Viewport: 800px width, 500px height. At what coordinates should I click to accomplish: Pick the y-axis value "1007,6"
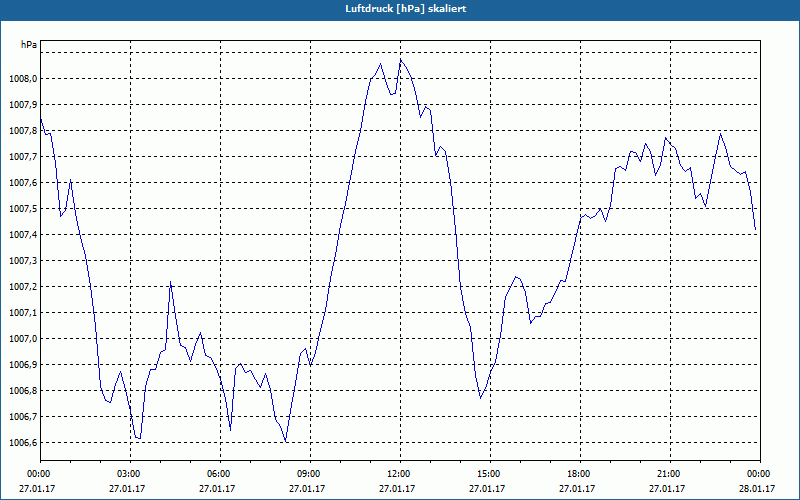[23, 183]
